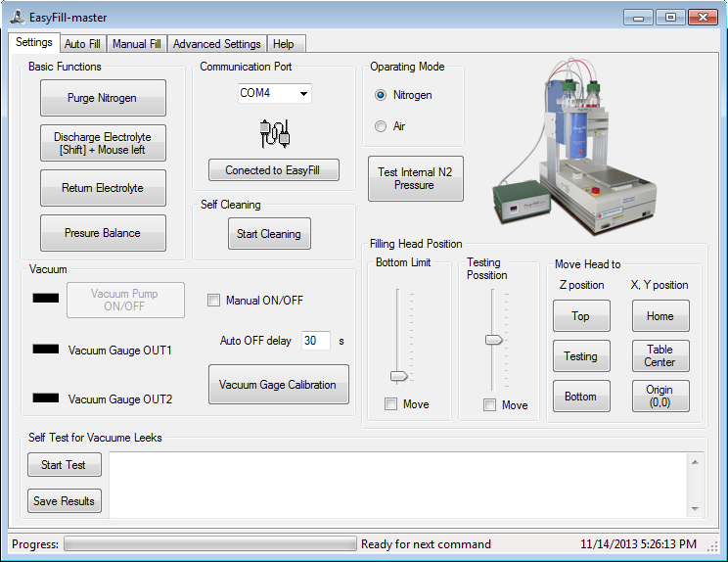Click the EasyFill machine product image
This screenshot has width=728, height=562.
574,145
